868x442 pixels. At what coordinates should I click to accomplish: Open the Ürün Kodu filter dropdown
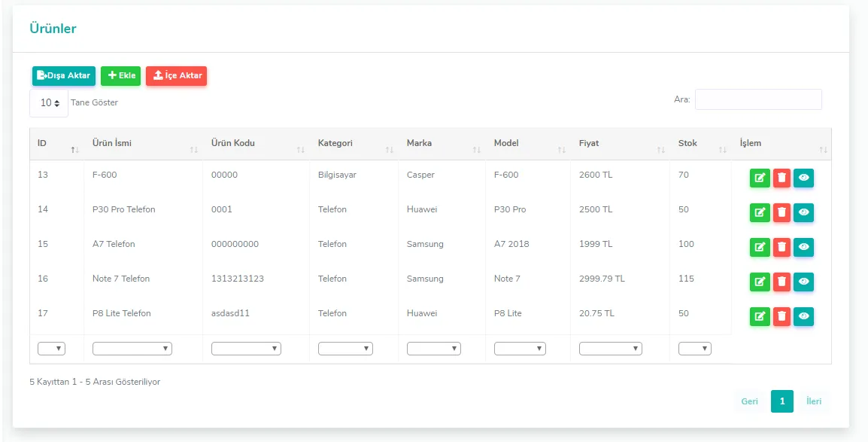click(x=247, y=349)
